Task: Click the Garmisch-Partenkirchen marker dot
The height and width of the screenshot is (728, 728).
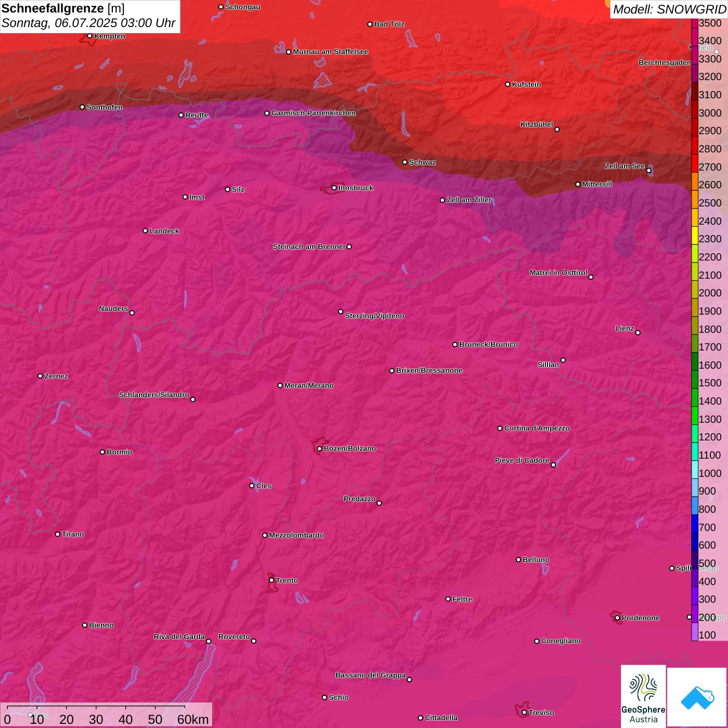Action: tap(267, 113)
